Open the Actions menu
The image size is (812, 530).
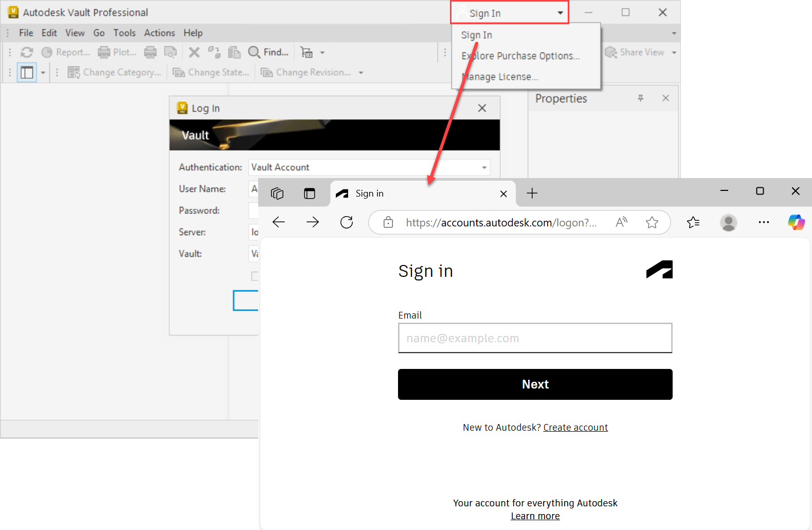[x=159, y=33]
